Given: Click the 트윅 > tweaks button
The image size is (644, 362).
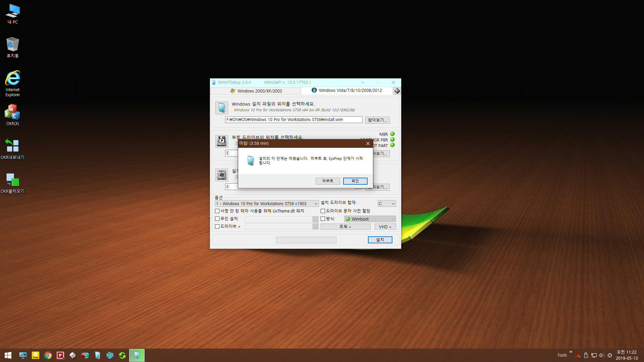Looking at the screenshot, I should [x=345, y=227].
